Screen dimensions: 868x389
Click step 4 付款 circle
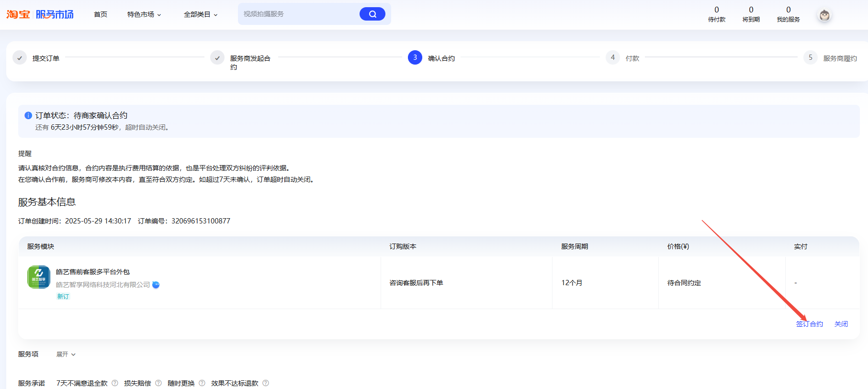pos(613,57)
